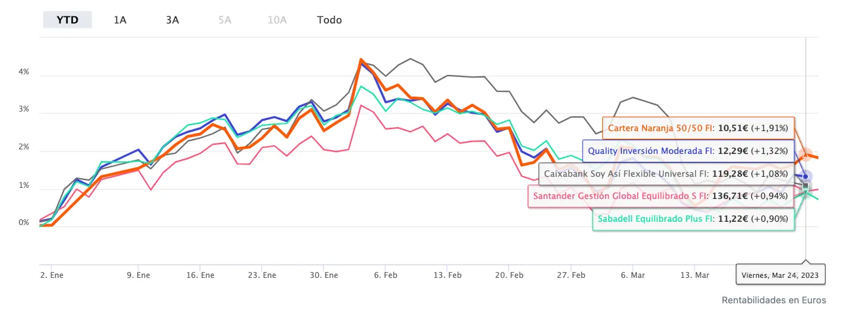
Task: Click the Santander Gestión Global Equilibrado tooltip
Action: 660,195
